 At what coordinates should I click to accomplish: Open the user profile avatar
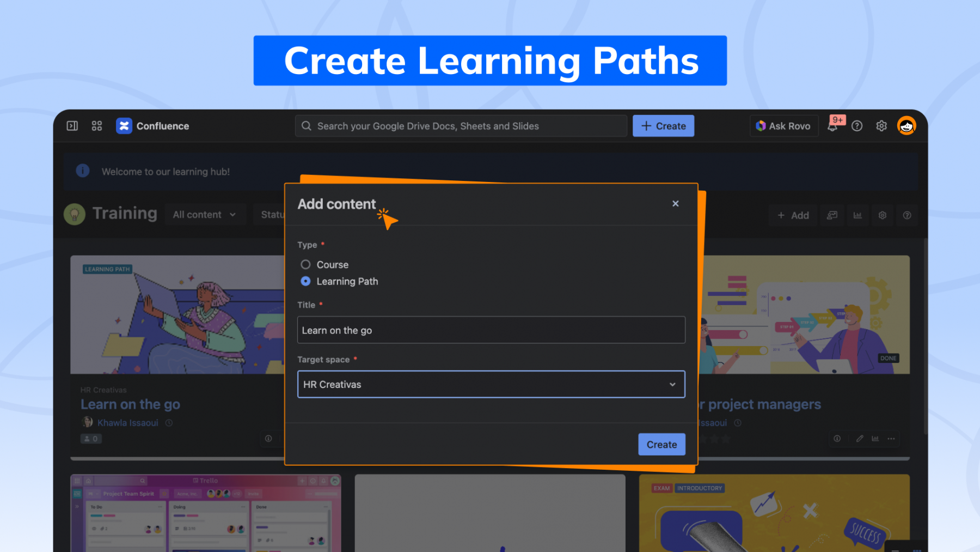[x=906, y=126]
